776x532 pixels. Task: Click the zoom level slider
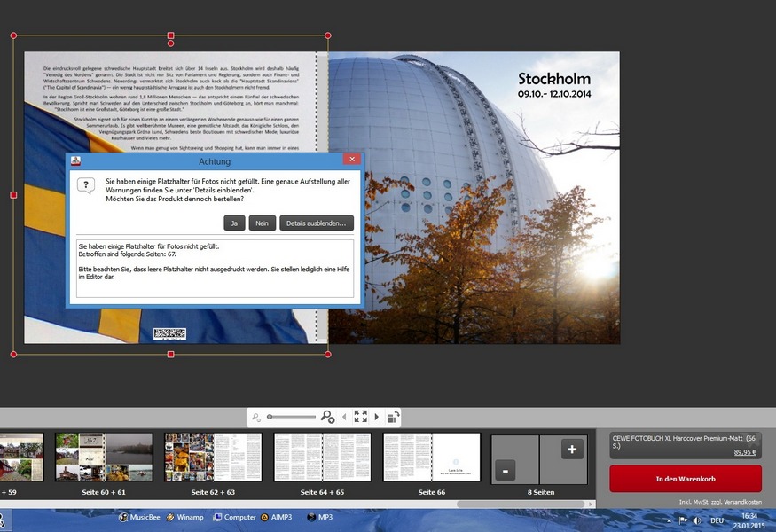click(x=291, y=417)
